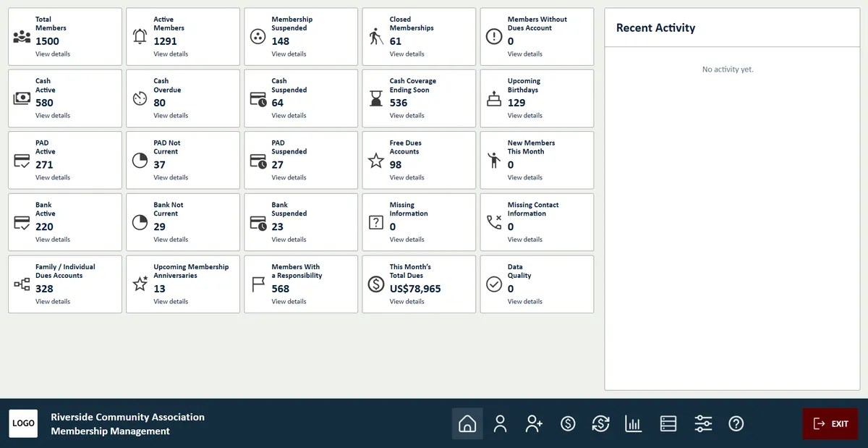Click the Bank Suspended card-clock icon

258,223
